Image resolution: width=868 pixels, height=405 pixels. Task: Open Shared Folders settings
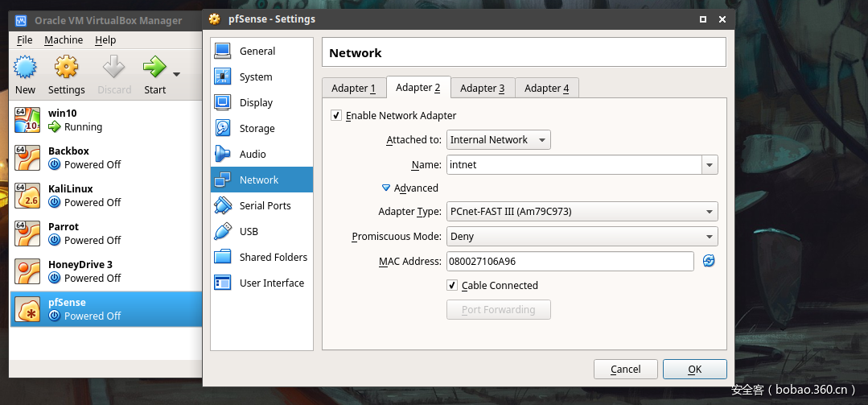pos(273,257)
